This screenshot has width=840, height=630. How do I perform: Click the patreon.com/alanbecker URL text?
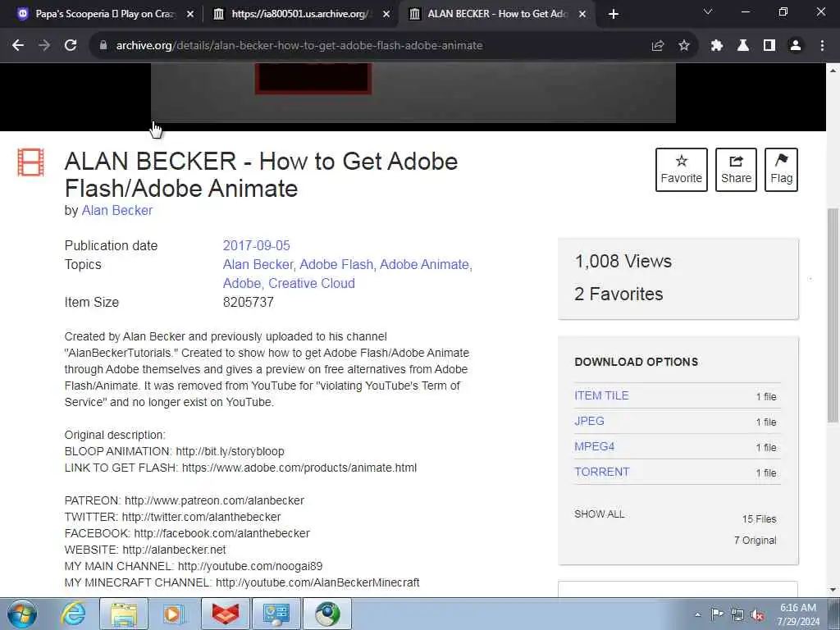[214, 500]
